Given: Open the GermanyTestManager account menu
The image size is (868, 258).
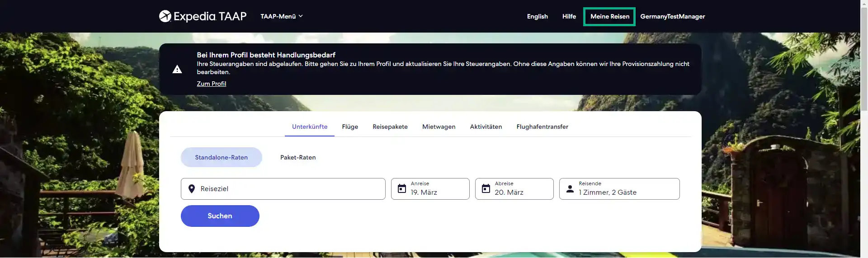Looking at the screenshot, I should 672,16.
